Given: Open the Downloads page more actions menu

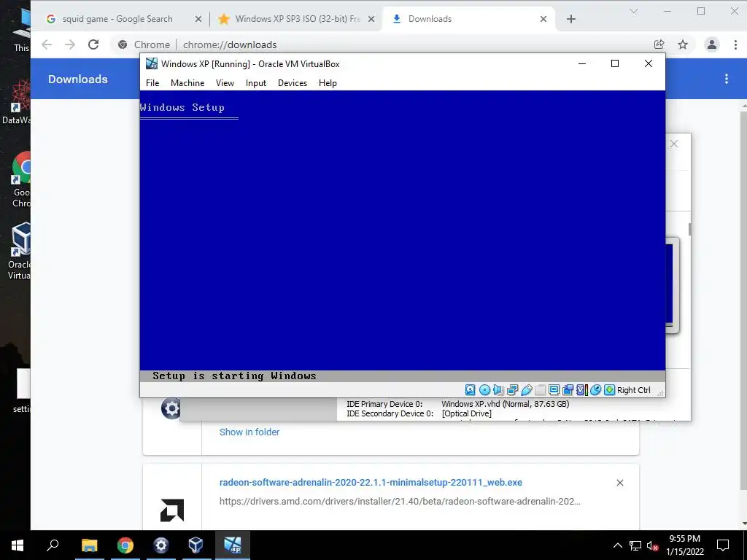Looking at the screenshot, I should point(726,79).
